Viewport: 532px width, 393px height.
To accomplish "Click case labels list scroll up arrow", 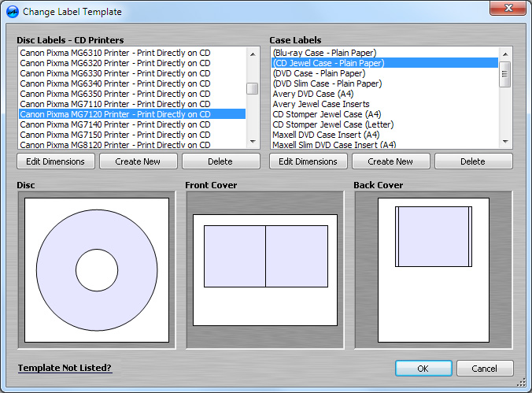I will (505, 54).
